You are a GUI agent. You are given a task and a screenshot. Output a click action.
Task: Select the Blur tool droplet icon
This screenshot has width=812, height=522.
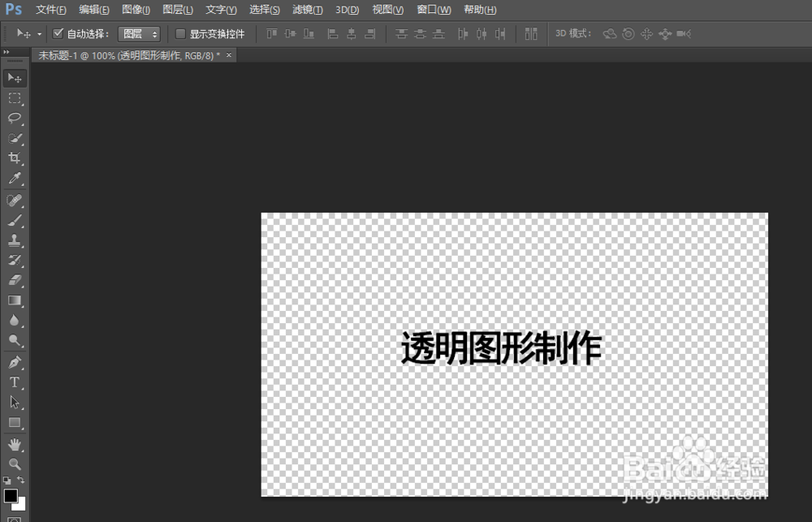tap(15, 321)
